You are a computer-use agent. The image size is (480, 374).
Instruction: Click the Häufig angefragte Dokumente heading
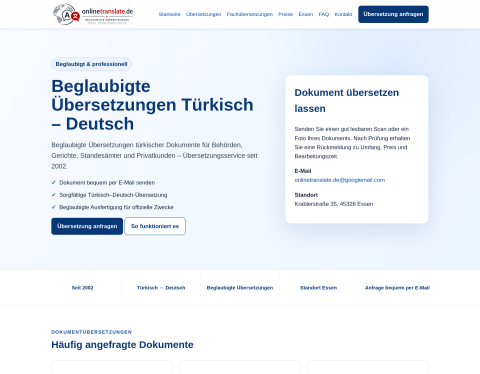click(x=122, y=345)
